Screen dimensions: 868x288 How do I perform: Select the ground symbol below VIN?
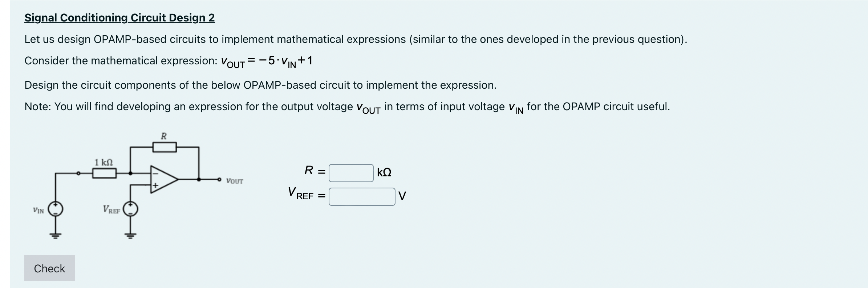56,235
